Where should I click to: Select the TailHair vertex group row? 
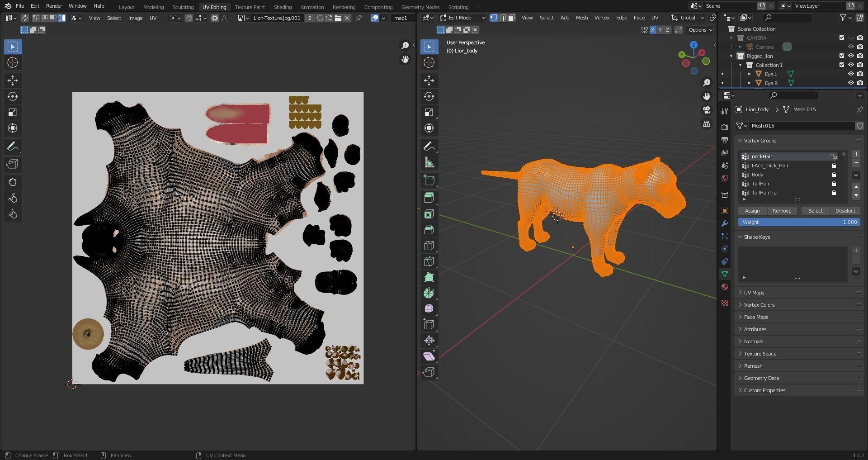click(x=790, y=184)
